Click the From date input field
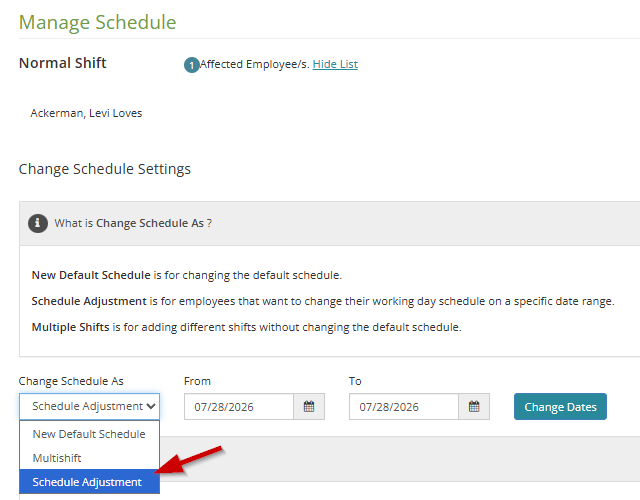This screenshot has width=640, height=500. pos(239,407)
